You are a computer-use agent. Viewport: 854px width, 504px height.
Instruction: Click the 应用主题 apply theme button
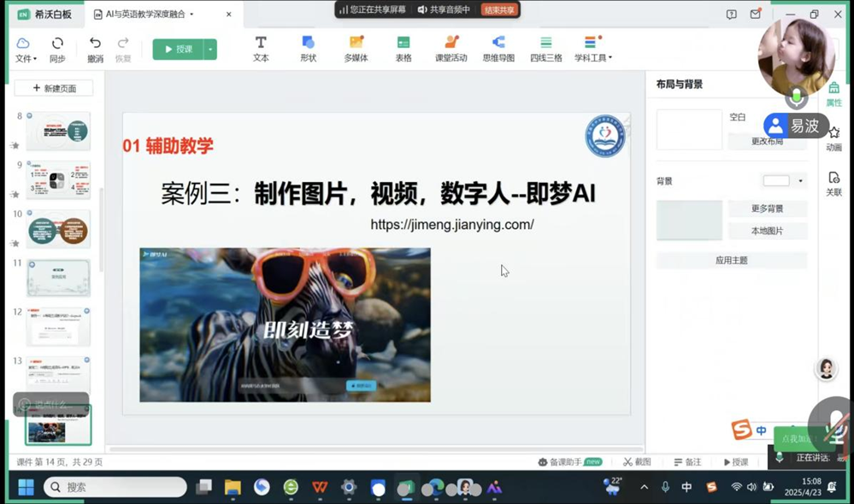[731, 261]
